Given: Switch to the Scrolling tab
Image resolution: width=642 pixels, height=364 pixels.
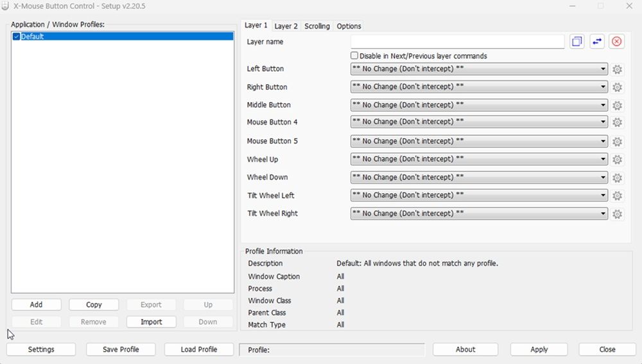Looking at the screenshot, I should coord(317,26).
